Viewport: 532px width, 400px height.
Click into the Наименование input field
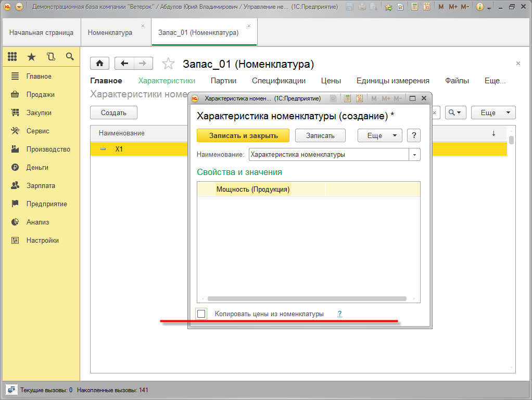(329, 155)
